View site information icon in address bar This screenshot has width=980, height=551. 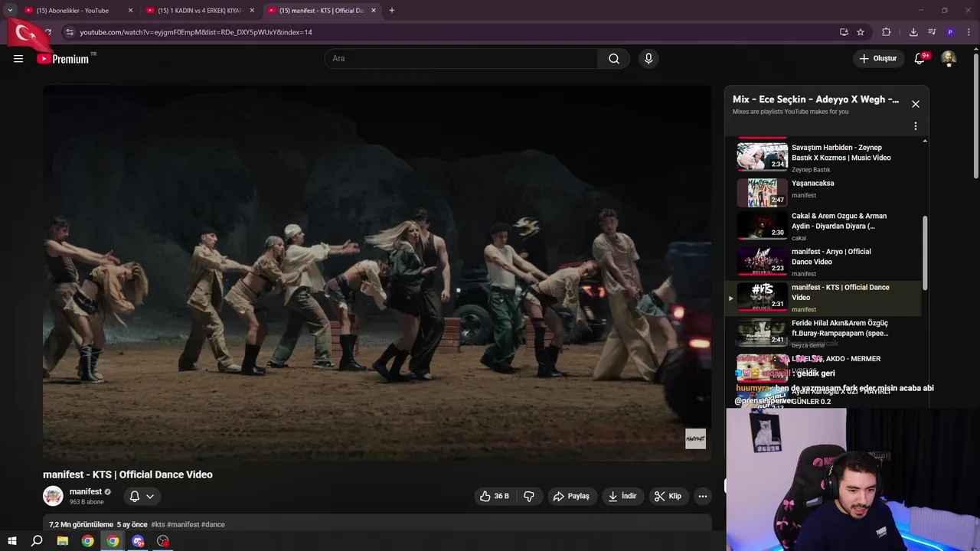(70, 32)
